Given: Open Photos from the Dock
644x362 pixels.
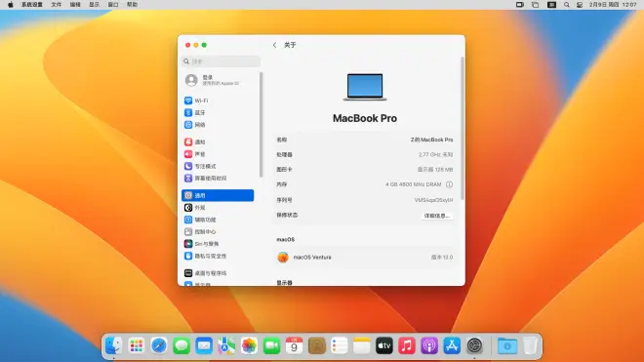Looking at the screenshot, I should pos(249,346).
